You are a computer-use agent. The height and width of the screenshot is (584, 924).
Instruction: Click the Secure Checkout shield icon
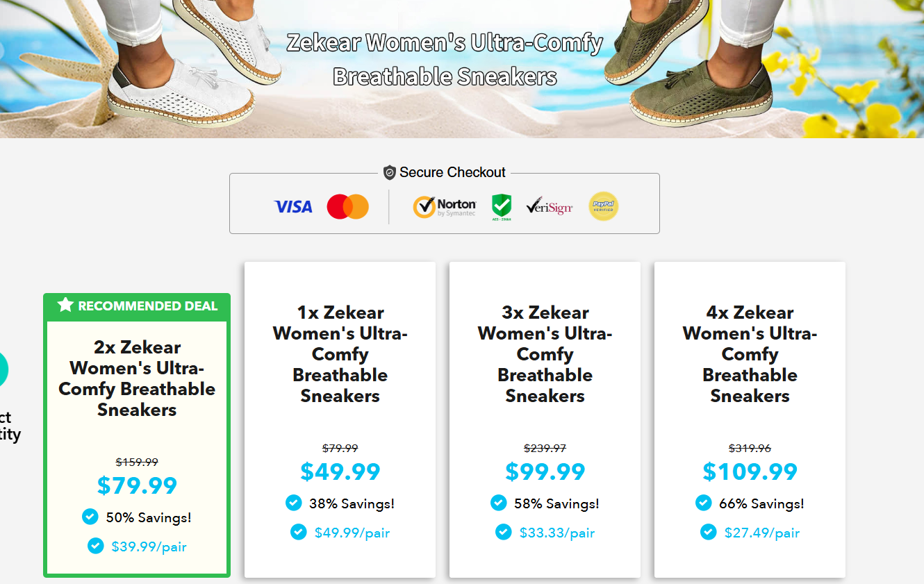pyautogui.click(x=390, y=173)
